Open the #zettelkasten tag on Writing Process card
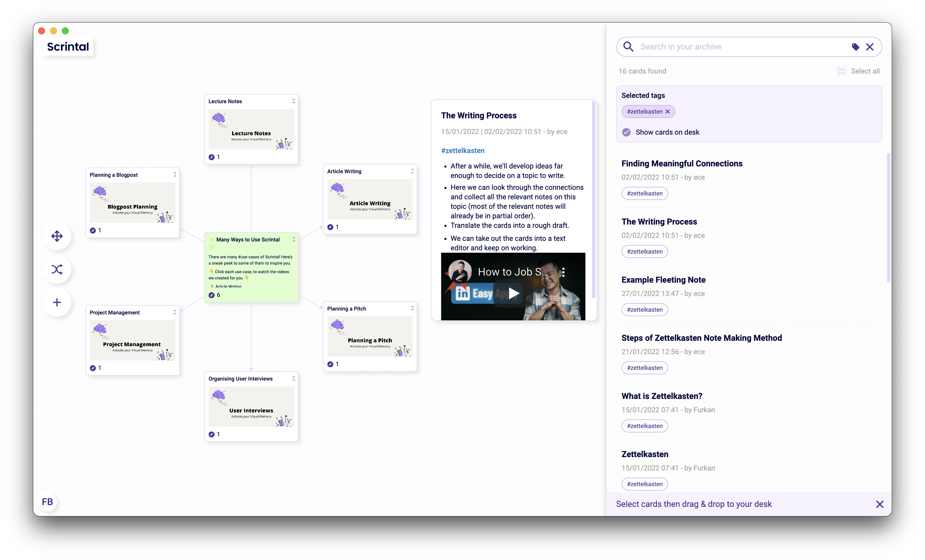The height and width of the screenshot is (560, 925). pos(462,151)
